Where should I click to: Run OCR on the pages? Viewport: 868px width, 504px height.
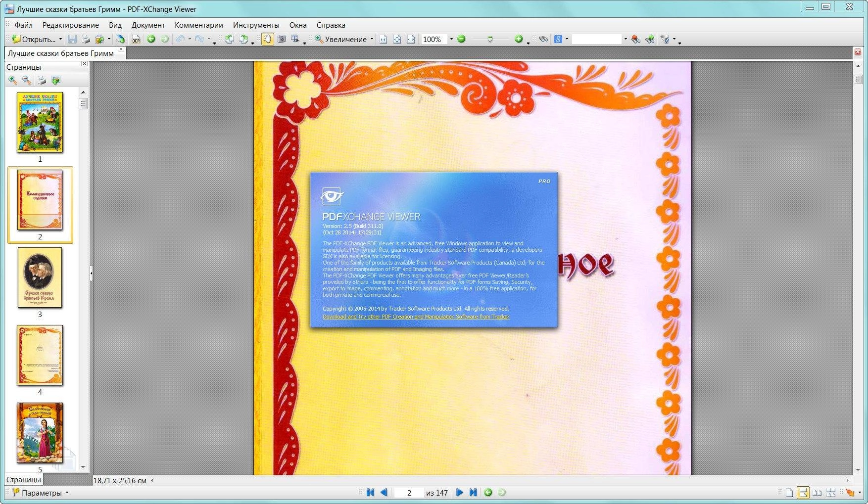pyautogui.click(x=136, y=39)
